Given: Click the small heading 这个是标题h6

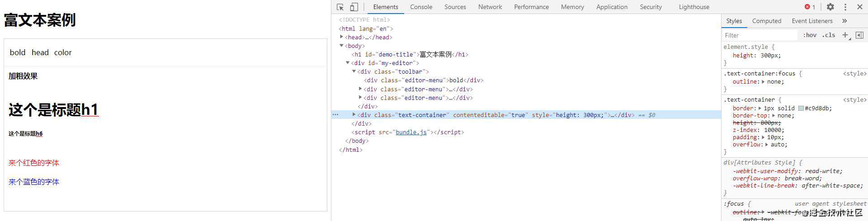Looking at the screenshot, I should tap(25, 133).
